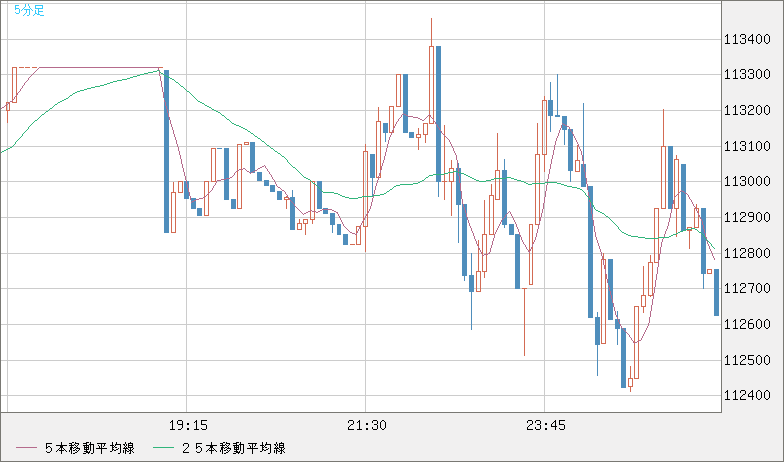Viewport: 784px width, 462px height.
Task: Click the 112800 price axis label
Action: (x=747, y=253)
